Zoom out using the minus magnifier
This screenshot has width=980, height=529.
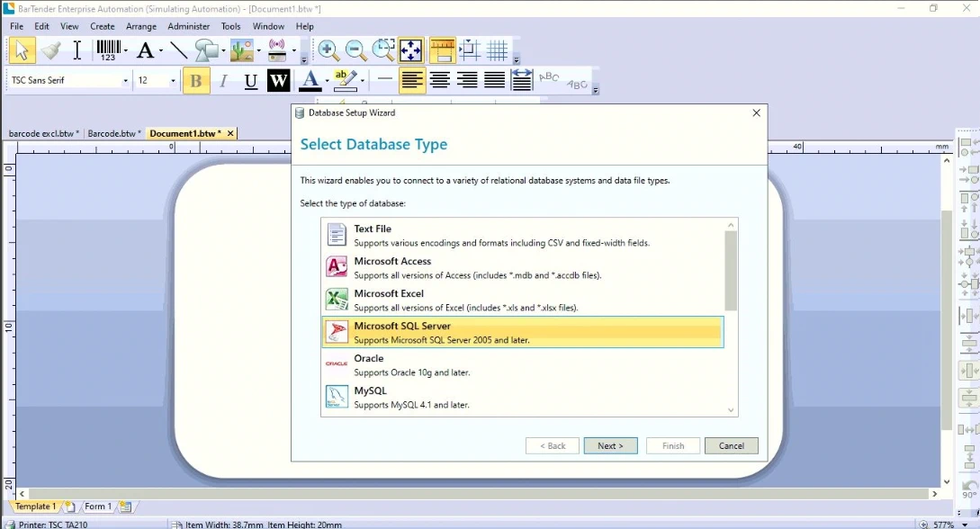coord(355,50)
